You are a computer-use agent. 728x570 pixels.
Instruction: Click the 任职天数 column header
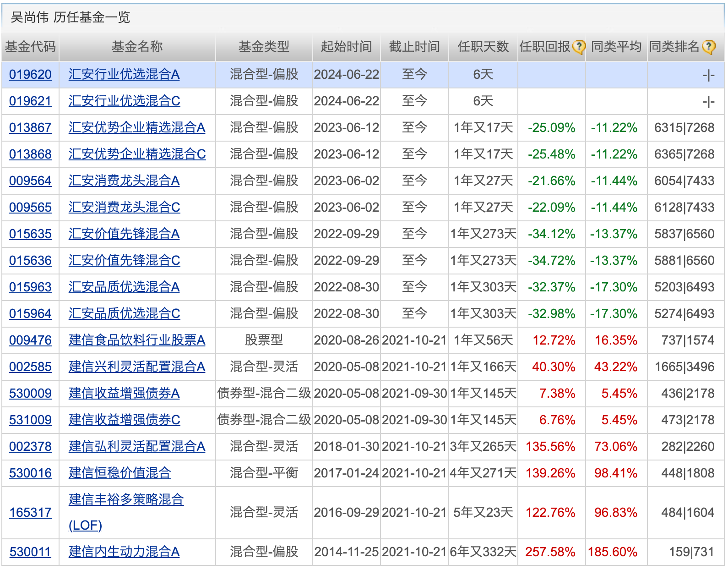(483, 47)
